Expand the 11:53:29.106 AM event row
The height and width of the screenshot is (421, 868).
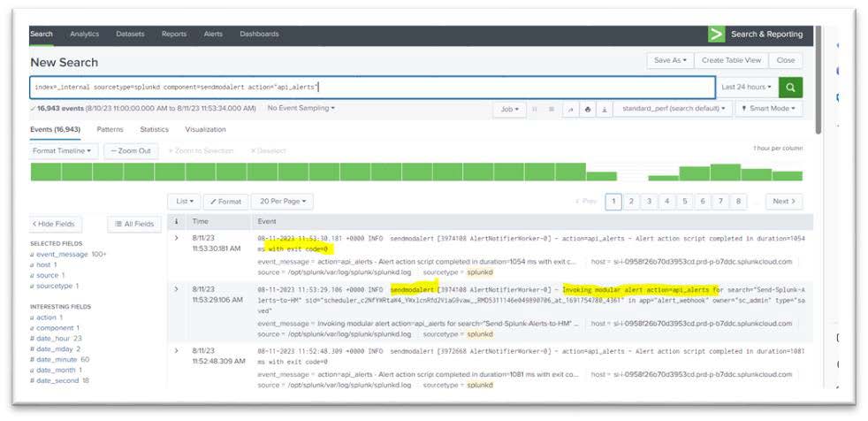click(x=177, y=289)
